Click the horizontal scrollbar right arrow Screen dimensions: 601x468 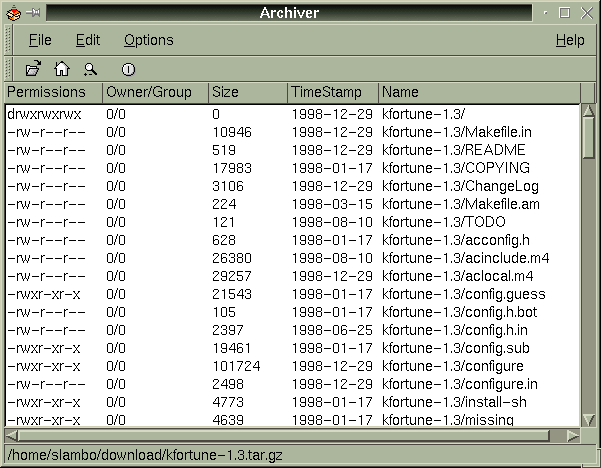pyautogui.click(x=573, y=435)
